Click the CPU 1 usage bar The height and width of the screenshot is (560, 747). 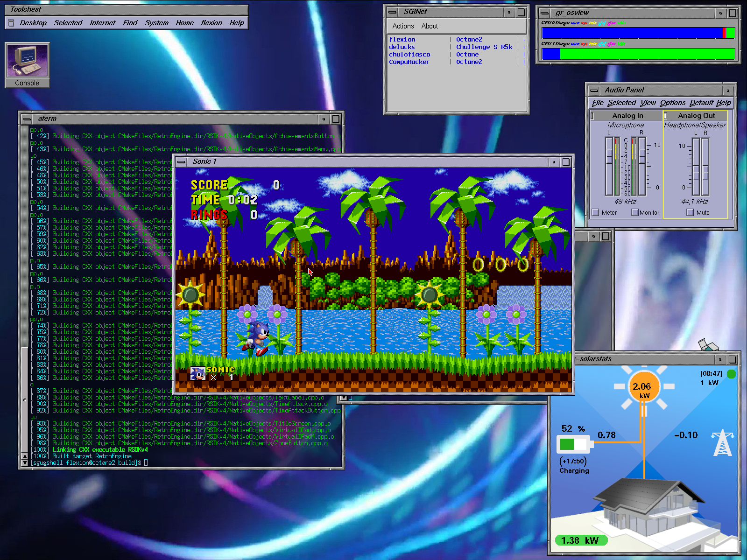(638, 54)
